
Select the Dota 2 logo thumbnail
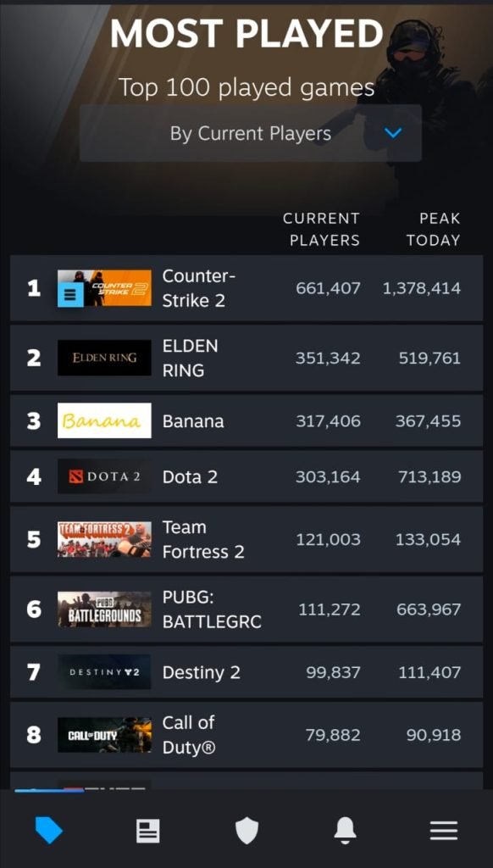click(x=104, y=476)
